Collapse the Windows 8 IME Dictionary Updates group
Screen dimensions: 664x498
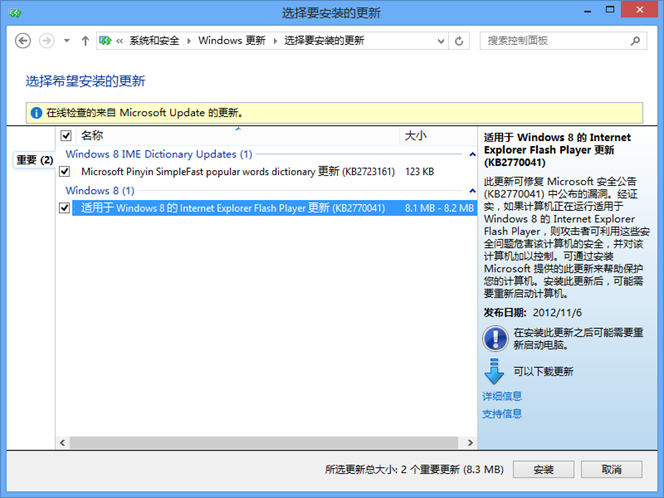(469, 154)
